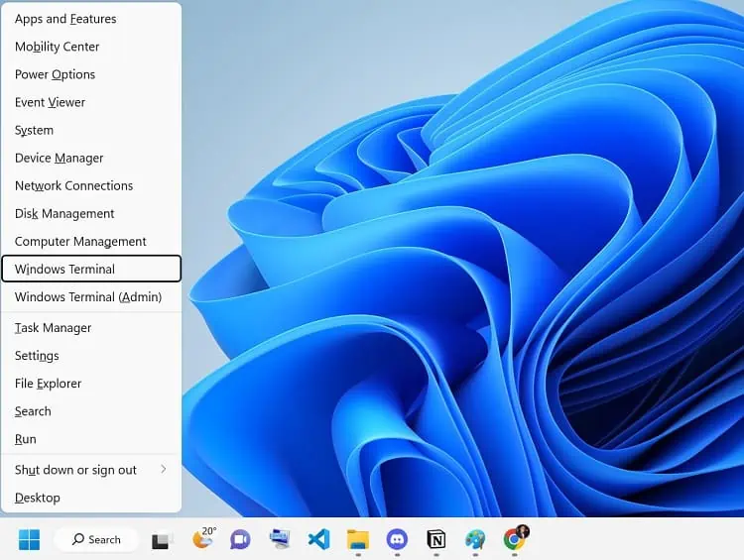Click the Windows Start button
This screenshot has width=744, height=560.
point(29,539)
